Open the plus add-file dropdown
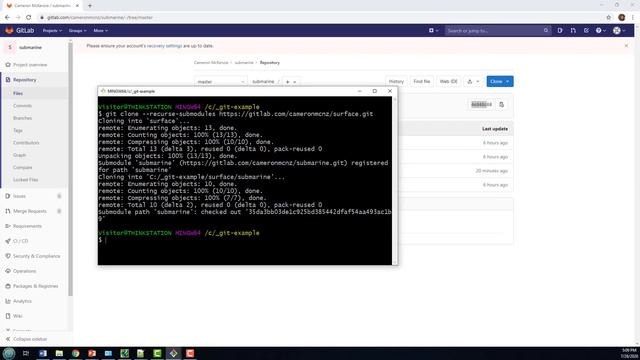The height and width of the screenshot is (360, 640). [x=291, y=82]
